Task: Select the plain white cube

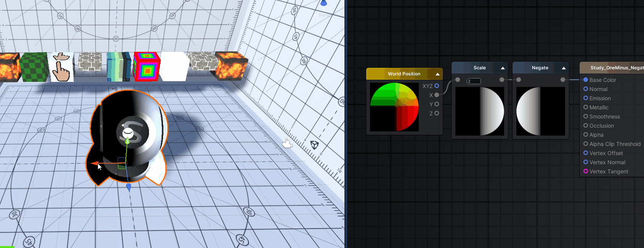Action: point(175,67)
